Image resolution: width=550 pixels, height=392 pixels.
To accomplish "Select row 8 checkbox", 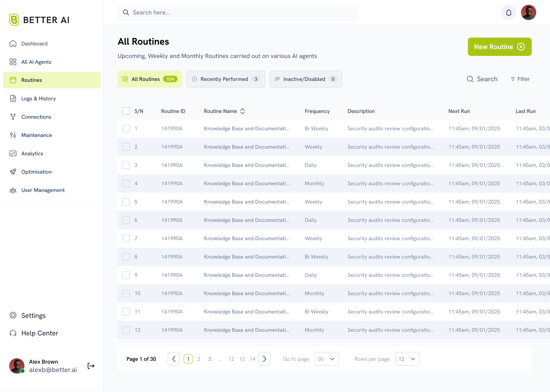I will click(126, 257).
